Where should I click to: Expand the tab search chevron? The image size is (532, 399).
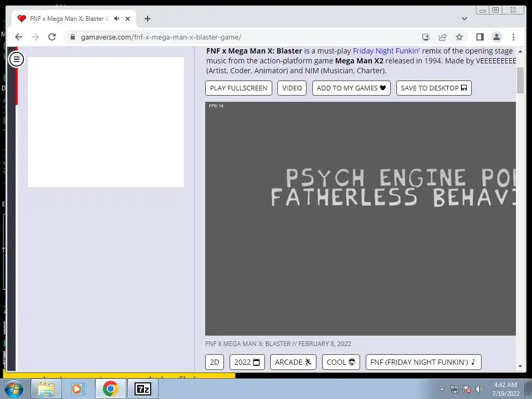point(464,19)
